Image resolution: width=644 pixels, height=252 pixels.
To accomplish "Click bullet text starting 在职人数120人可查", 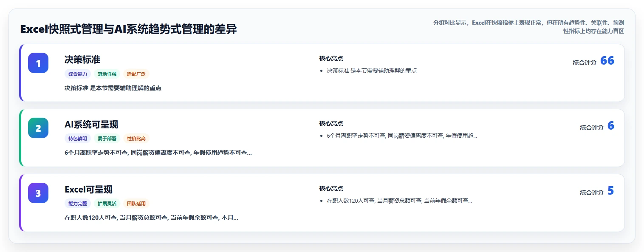I will pyautogui.click(x=399, y=201).
